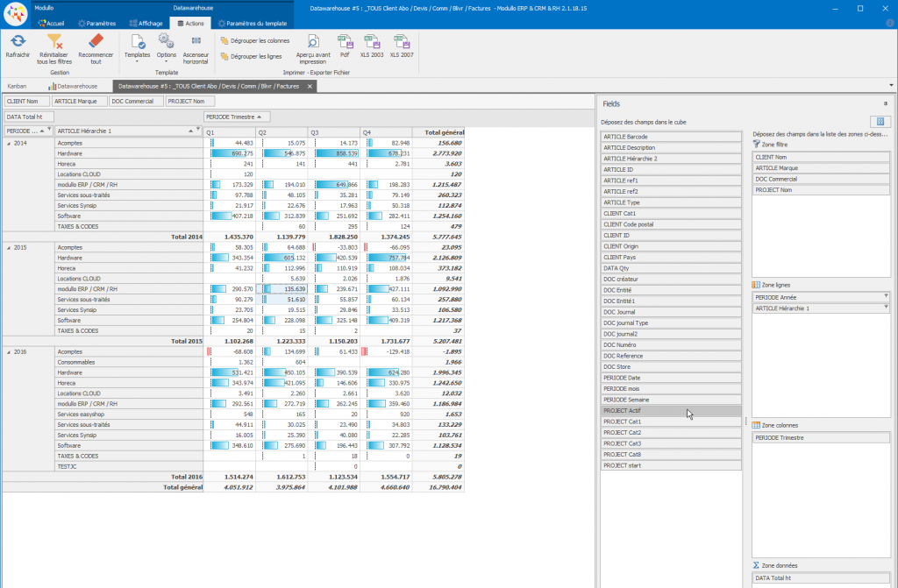Click Dégrouper les colonnes
898x588 pixels.
click(255, 40)
